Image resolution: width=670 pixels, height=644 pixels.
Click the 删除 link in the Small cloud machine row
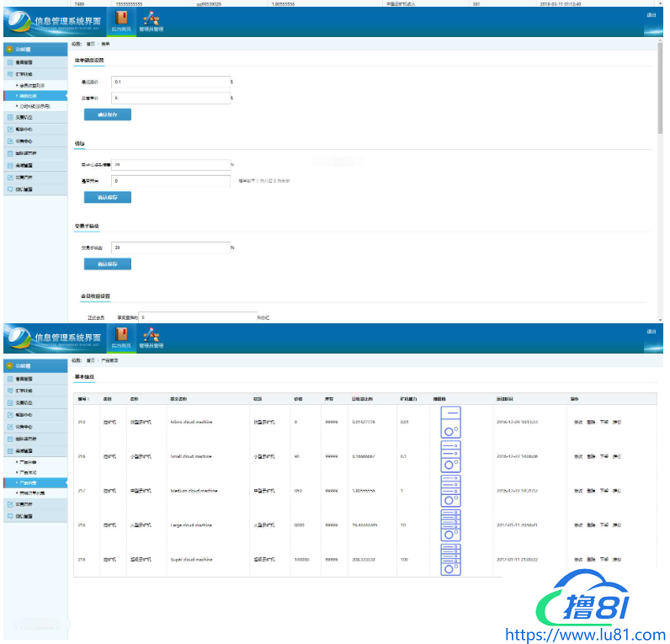[x=591, y=455]
